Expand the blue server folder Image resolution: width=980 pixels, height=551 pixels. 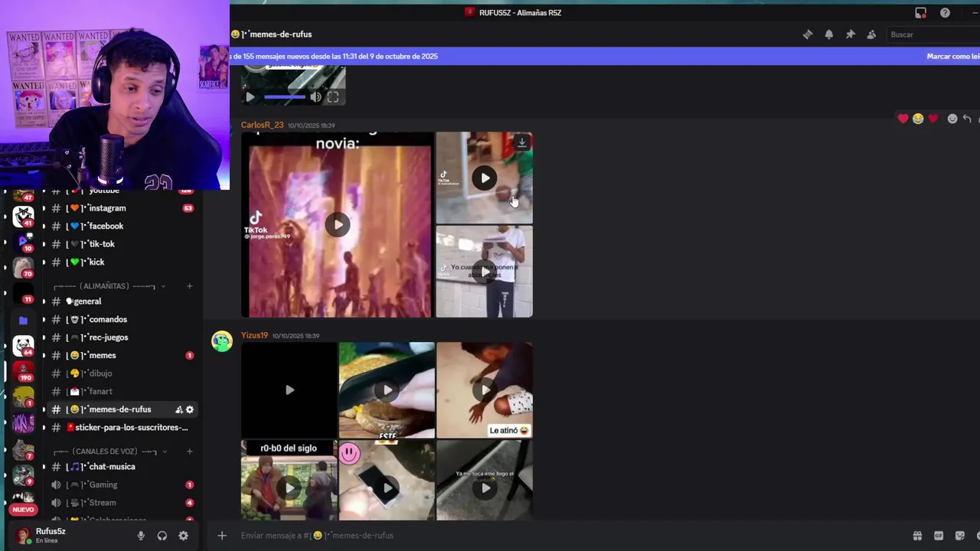point(23,321)
